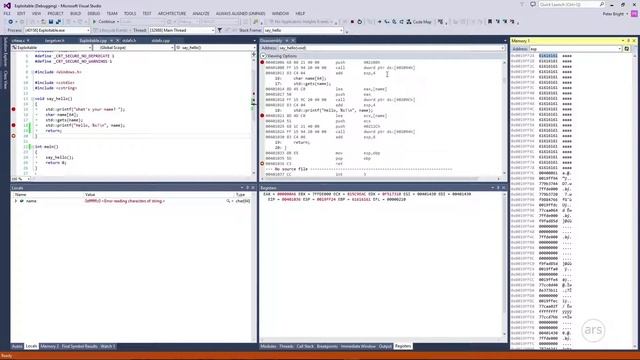The image size is (640, 360).
Task: Click the Save file floppy icon
Action: coord(51,22)
